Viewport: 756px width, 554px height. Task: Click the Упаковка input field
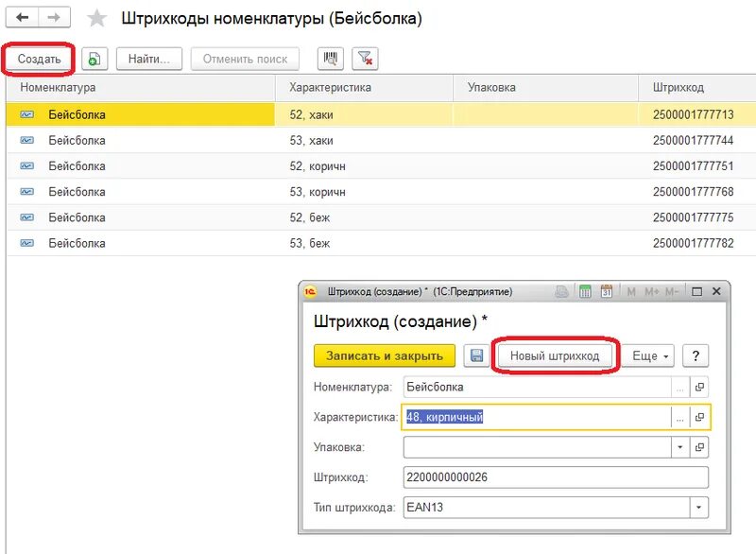click(537, 447)
